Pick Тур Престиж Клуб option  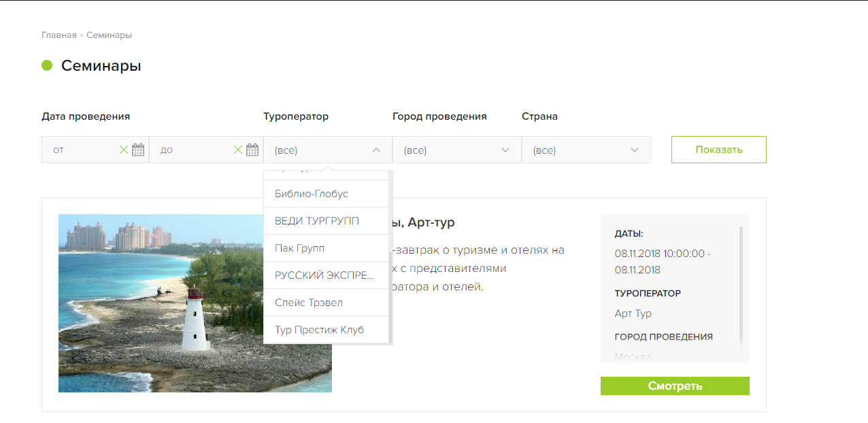click(x=326, y=330)
